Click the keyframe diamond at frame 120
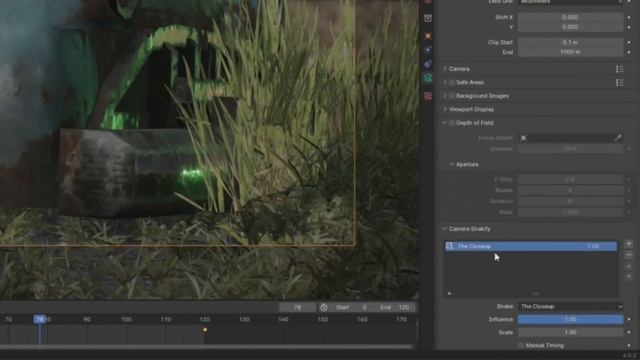Screen dimensions: 640x360 tap(205, 330)
